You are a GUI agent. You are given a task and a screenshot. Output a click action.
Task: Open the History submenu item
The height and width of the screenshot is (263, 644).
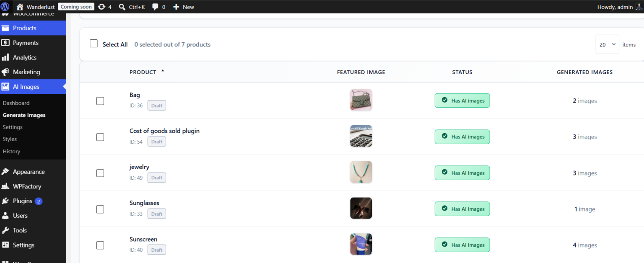coord(11,151)
